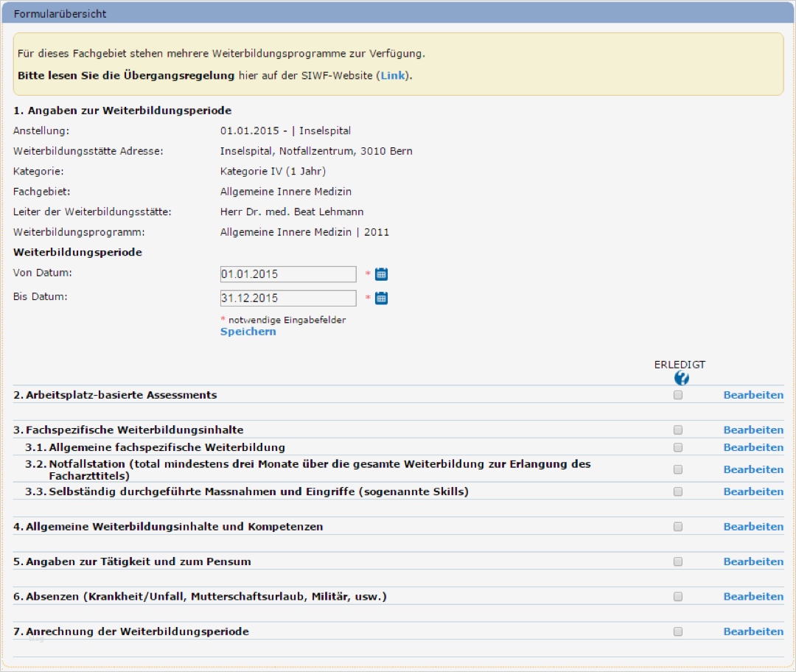The width and height of the screenshot is (796, 672).
Task: Edit section 3 Fachspezifische Weiterbildungsinhalte
Action: (x=753, y=430)
